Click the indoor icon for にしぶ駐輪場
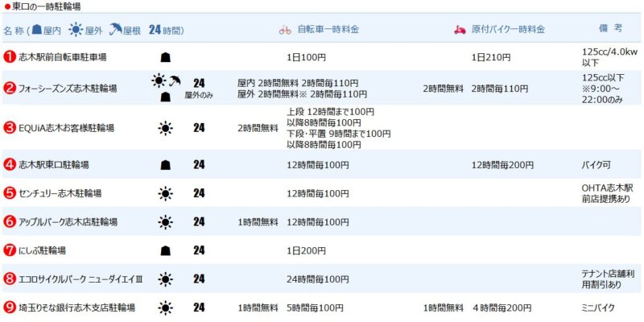This screenshot has height=322, width=644. tap(164, 250)
